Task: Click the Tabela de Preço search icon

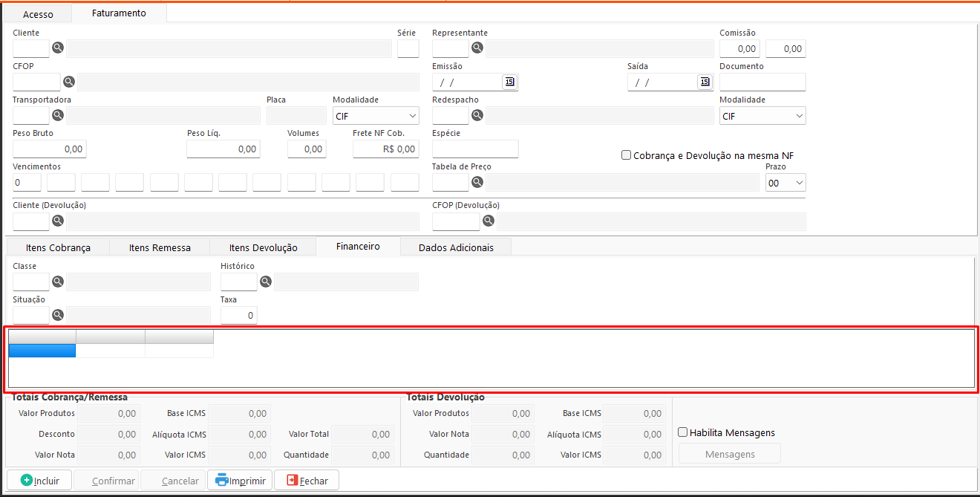Action: [x=477, y=182]
